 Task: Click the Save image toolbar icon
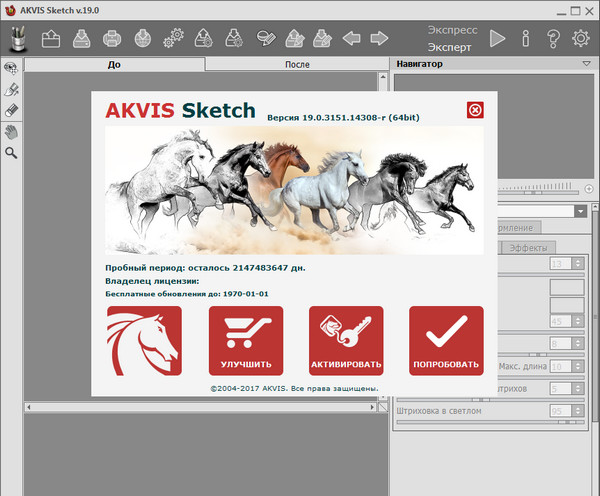pos(82,39)
